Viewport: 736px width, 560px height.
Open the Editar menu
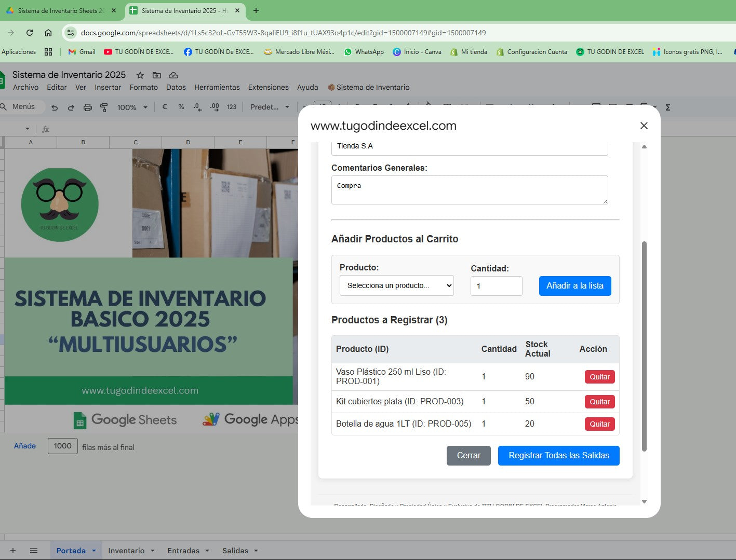pyautogui.click(x=57, y=87)
